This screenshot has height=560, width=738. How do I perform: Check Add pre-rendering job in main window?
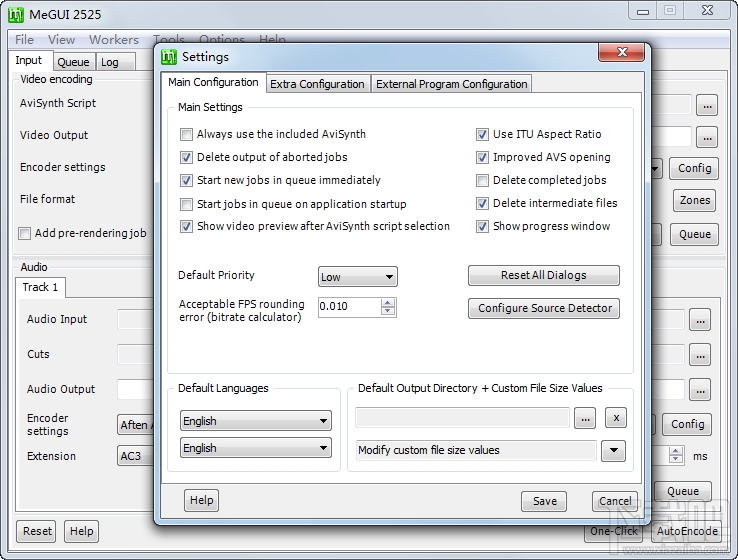[24, 233]
